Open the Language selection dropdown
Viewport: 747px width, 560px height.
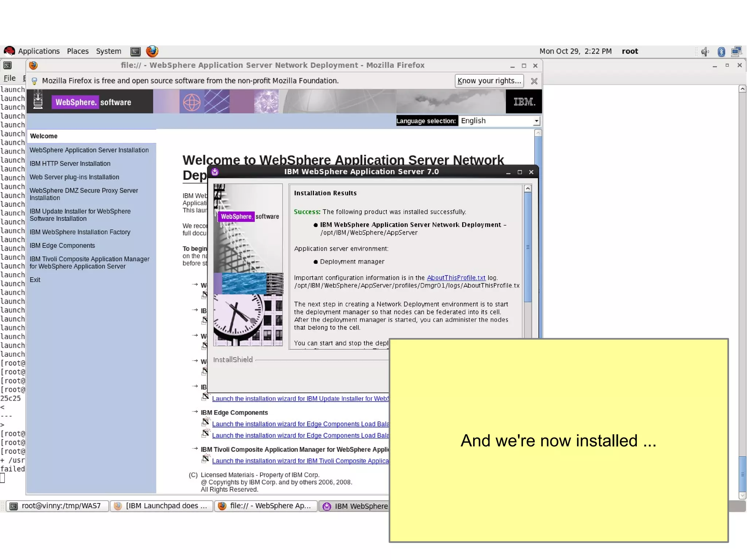[x=499, y=121]
